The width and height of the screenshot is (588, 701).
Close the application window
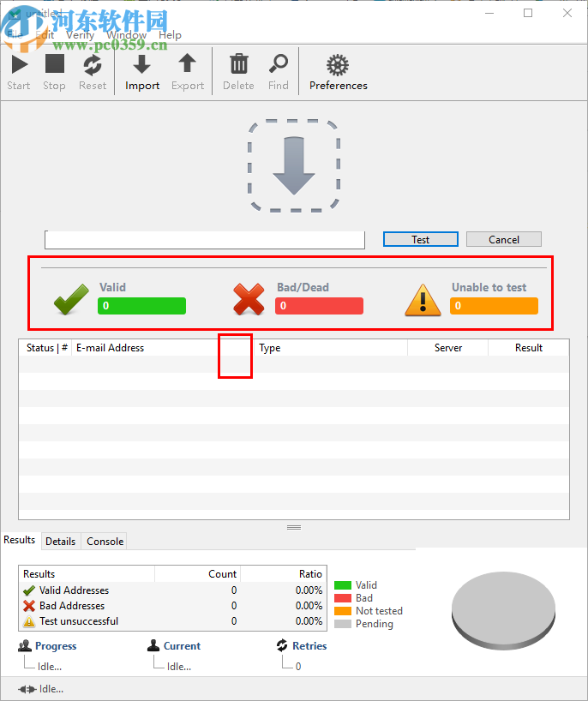[567, 13]
